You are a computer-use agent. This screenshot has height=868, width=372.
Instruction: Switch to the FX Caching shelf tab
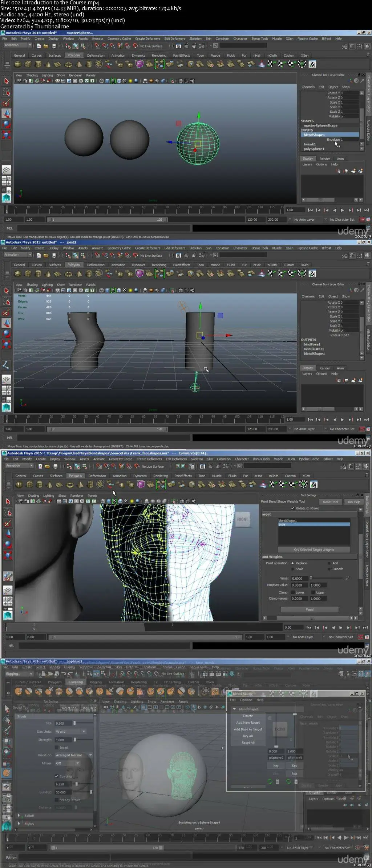pyautogui.click(x=172, y=682)
